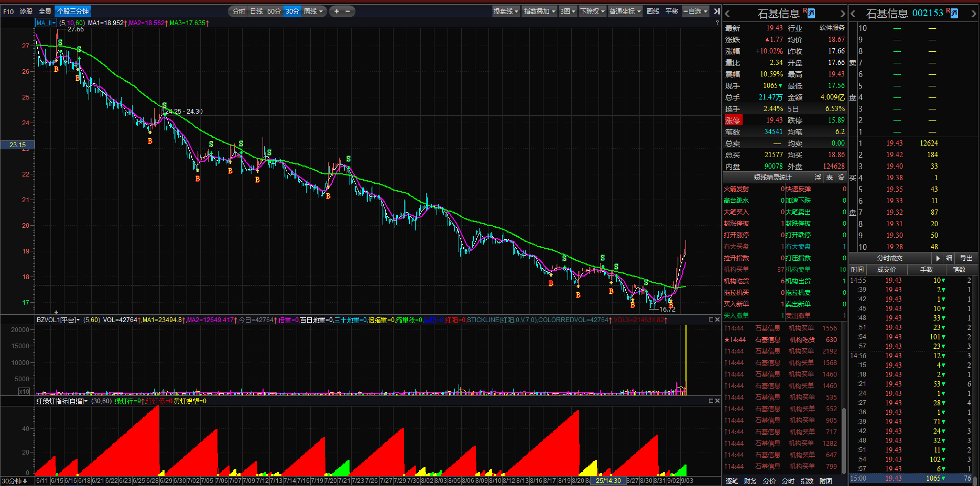Maximize the BZVOL volume indicator pane

(x=711, y=319)
